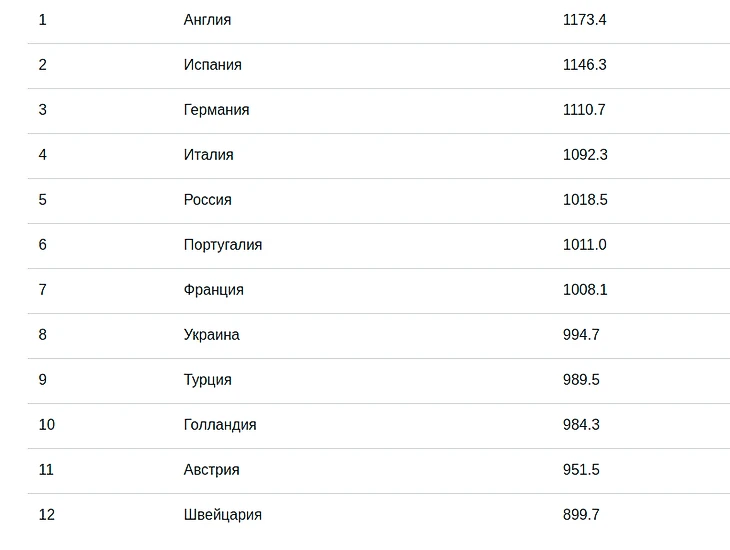
Task: Click the Германия table entry
Action: (x=216, y=110)
